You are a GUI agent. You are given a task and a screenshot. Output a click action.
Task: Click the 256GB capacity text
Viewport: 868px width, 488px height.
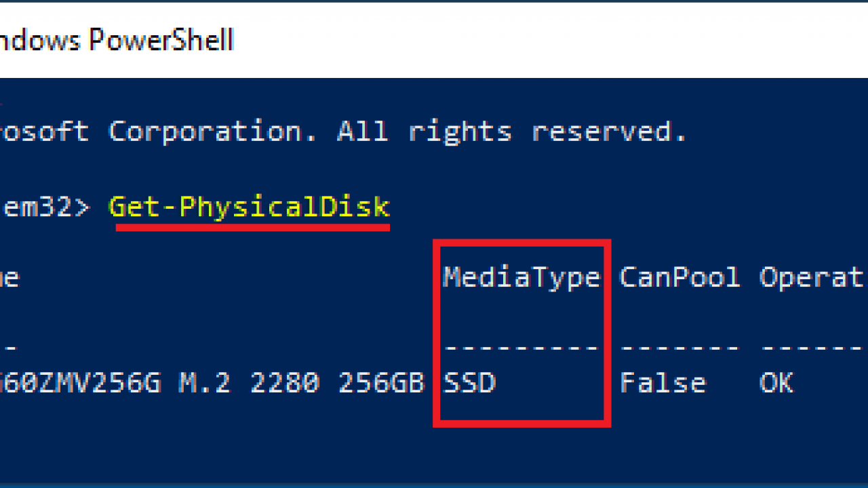381,383
